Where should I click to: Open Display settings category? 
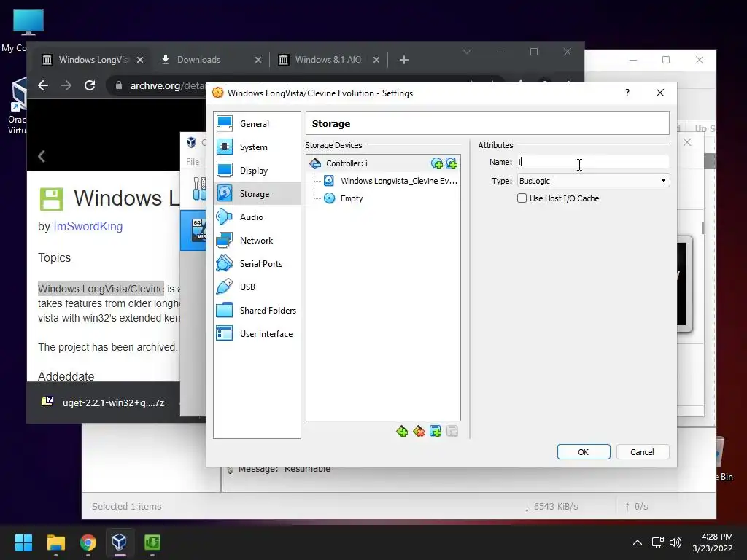pos(257,171)
